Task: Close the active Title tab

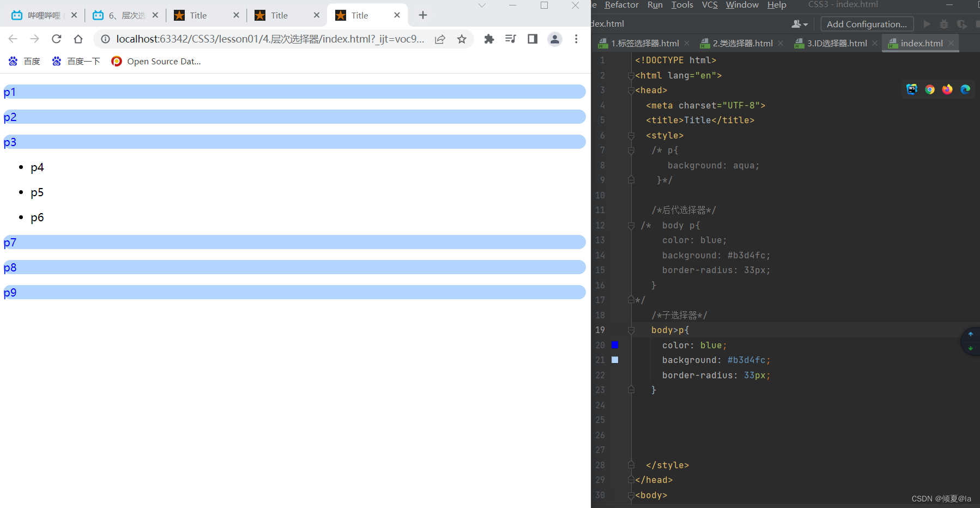Action: click(x=397, y=15)
